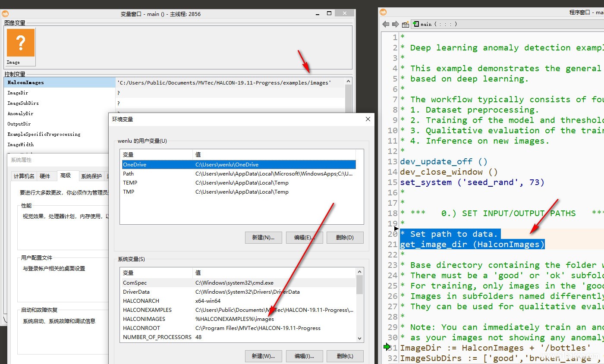
Task: Select the HALCONARCH system variable row
Action: [x=239, y=301]
